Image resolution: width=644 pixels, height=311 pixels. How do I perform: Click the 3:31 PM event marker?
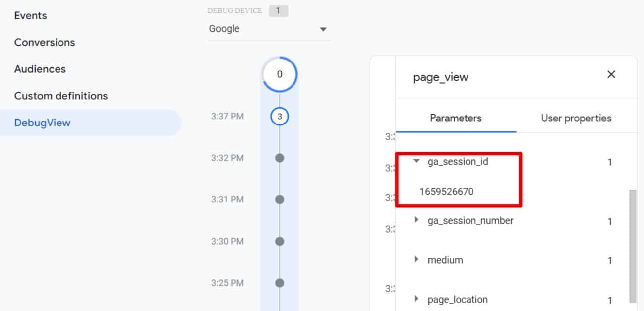[x=279, y=199]
